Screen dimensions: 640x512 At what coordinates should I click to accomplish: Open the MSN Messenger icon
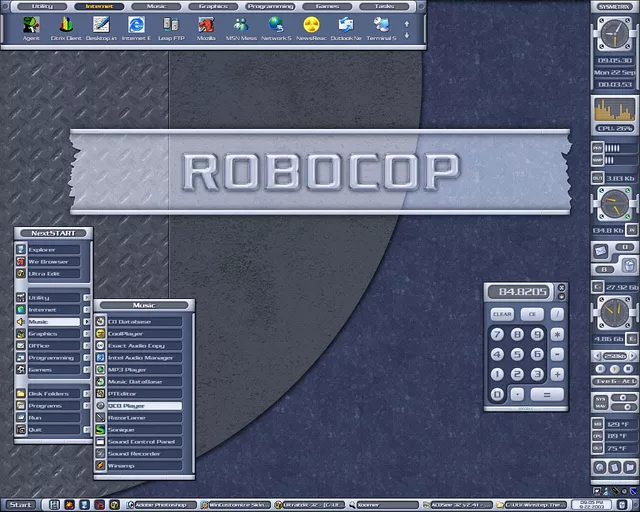click(241, 25)
